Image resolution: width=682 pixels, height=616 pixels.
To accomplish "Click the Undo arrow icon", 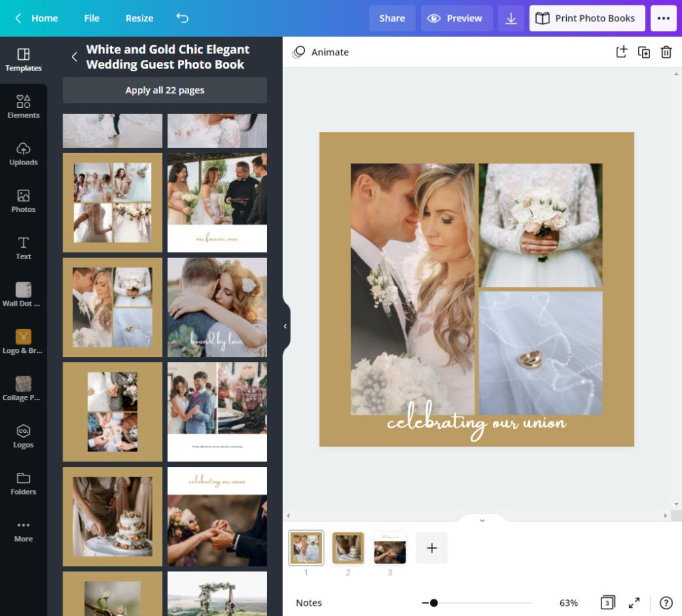I will click(x=182, y=18).
